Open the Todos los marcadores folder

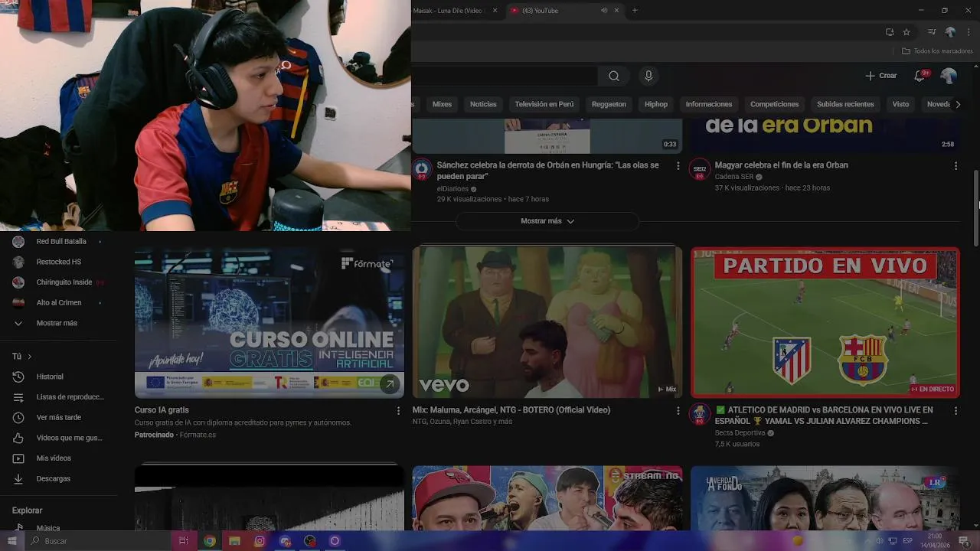(937, 51)
